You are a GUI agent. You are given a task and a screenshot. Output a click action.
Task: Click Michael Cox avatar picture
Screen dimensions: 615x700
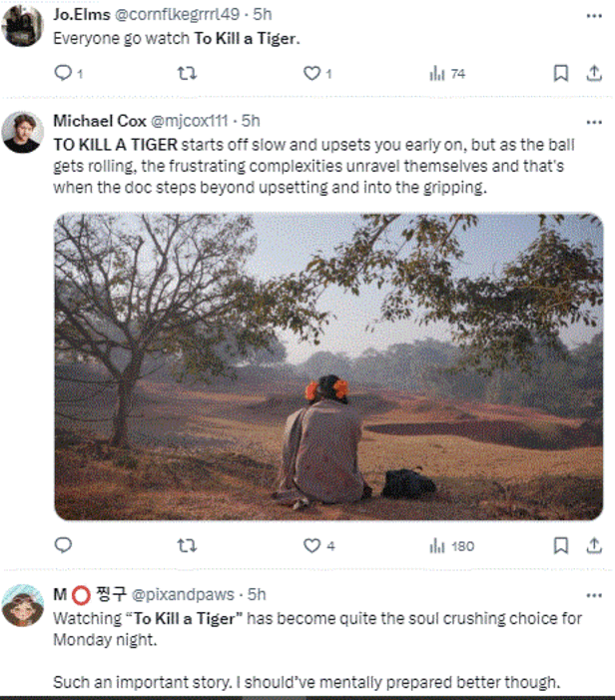(22, 132)
